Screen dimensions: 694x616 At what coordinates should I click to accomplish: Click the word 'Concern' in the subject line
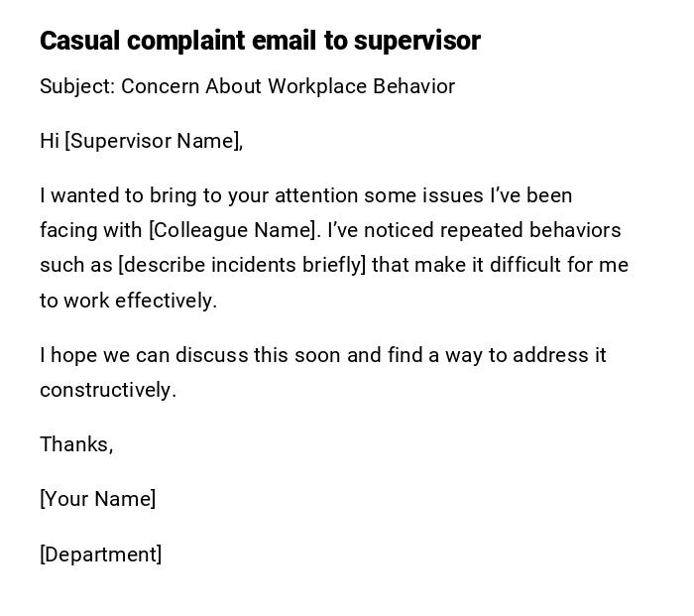point(160,86)
